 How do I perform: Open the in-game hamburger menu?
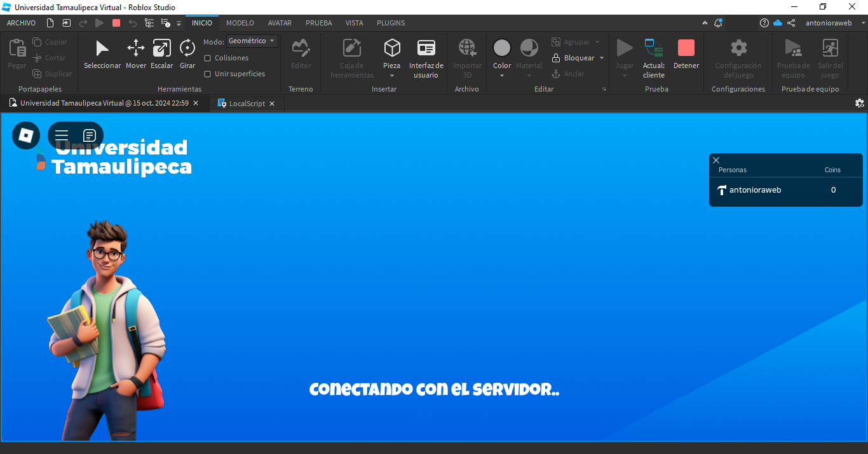point(62,135)
